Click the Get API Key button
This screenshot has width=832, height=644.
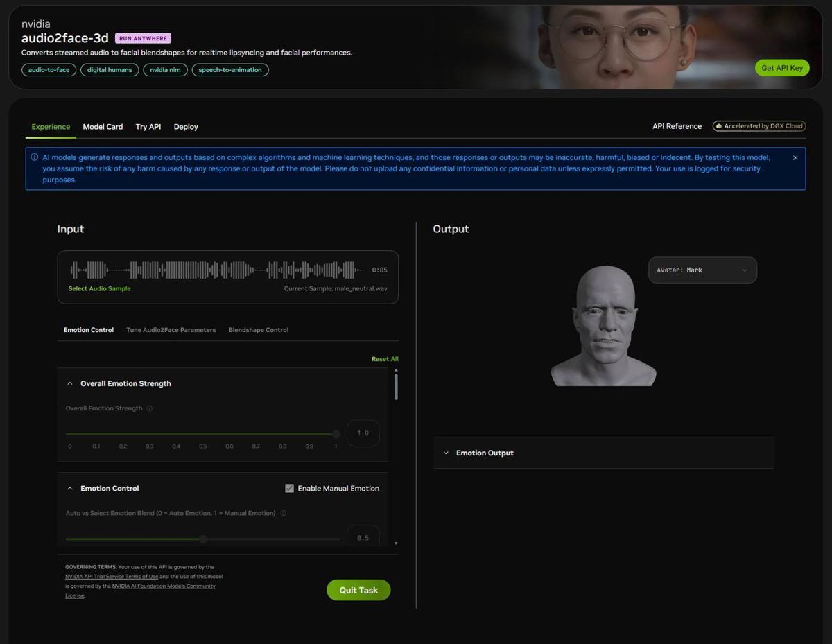pyautogui.click(x=781, y=68)
